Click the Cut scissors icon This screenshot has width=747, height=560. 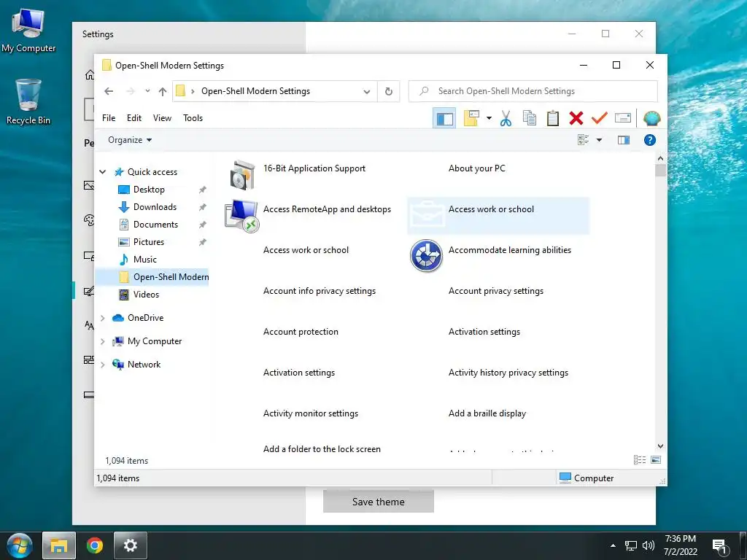click(506, 118)
